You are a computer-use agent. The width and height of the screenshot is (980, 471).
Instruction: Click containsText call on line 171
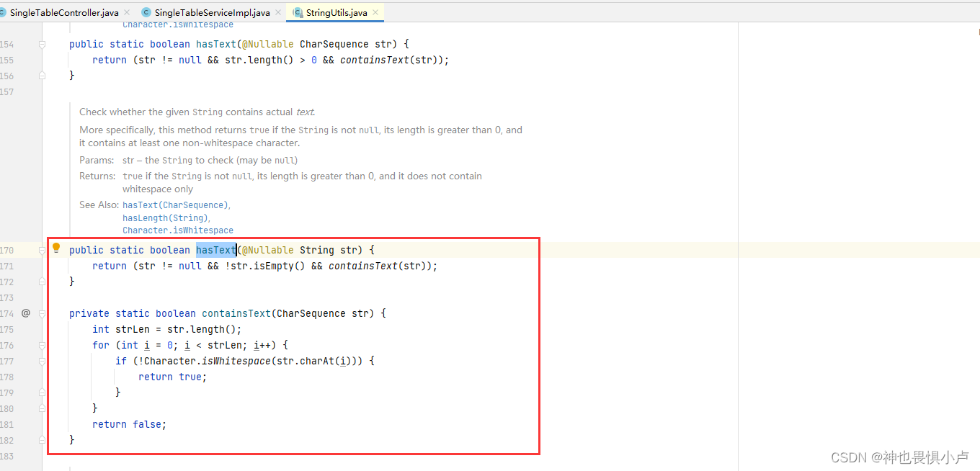(x=363, y=266)
